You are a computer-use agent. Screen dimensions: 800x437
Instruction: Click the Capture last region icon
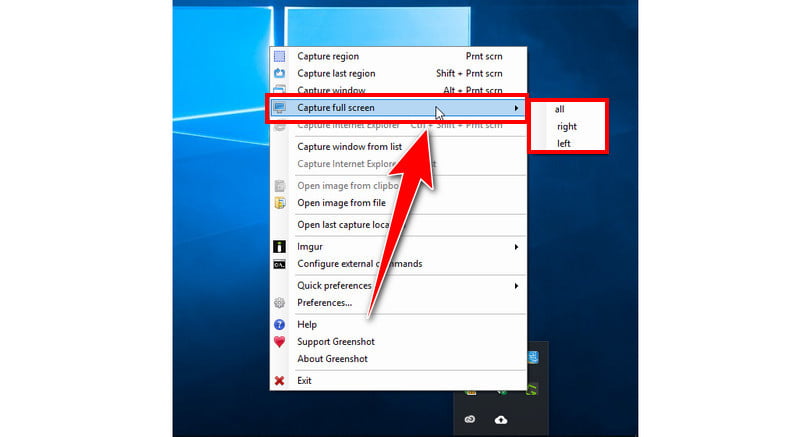tap(280, 74)
